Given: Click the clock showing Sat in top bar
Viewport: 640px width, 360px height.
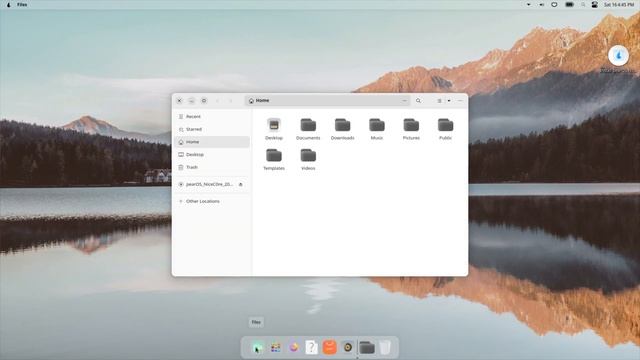Looking at the screenshot, I should (x=619, y=4).
